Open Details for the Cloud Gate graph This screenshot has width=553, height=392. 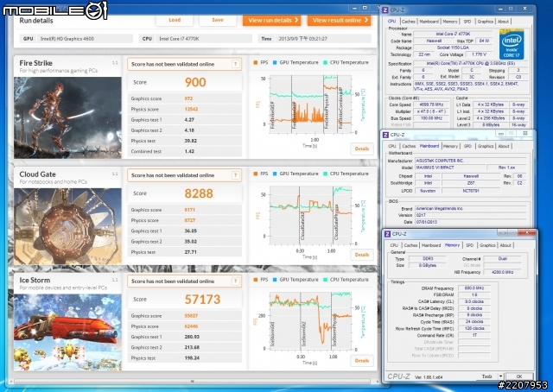coord(362,255)
